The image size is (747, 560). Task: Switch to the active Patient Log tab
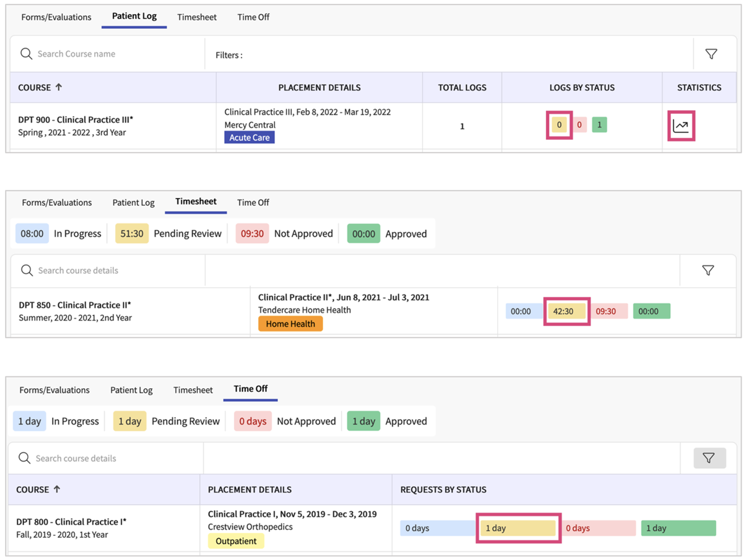pyautogui.click(x=134, y=16)
